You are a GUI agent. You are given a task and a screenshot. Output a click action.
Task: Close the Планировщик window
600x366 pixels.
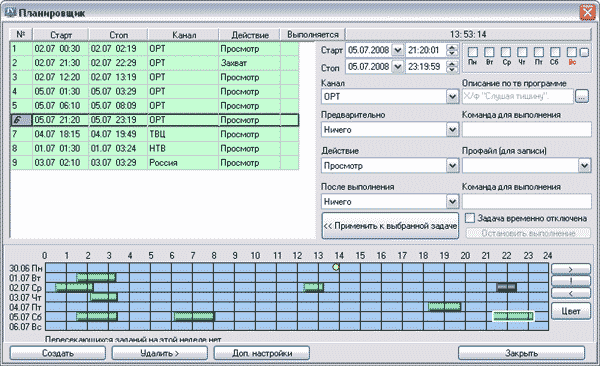click(x=587, y=13)
